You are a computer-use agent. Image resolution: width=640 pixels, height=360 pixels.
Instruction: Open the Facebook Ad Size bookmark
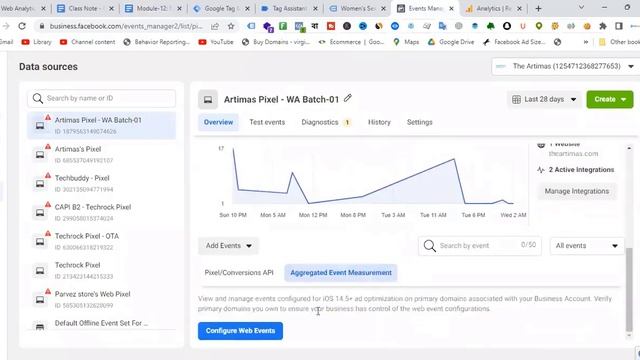coord(513,42)
